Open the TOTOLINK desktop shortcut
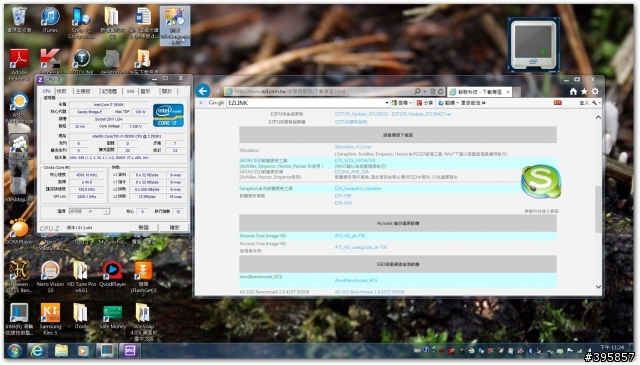This screenshot has height=365, width=640. (81, 61)
